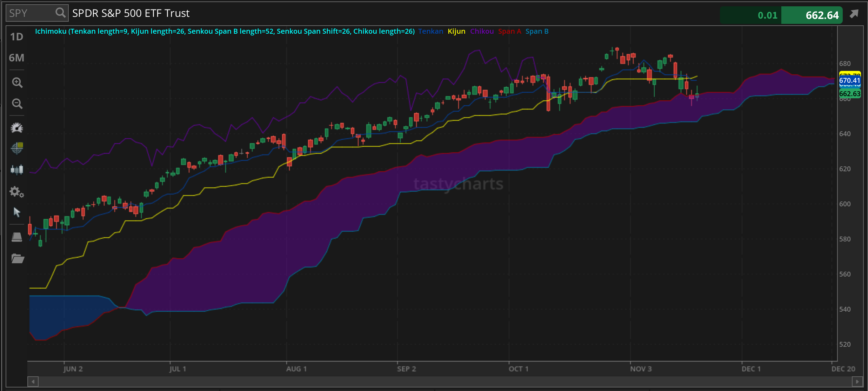Click the zoom in magnifier icon

tap(17, 82)
